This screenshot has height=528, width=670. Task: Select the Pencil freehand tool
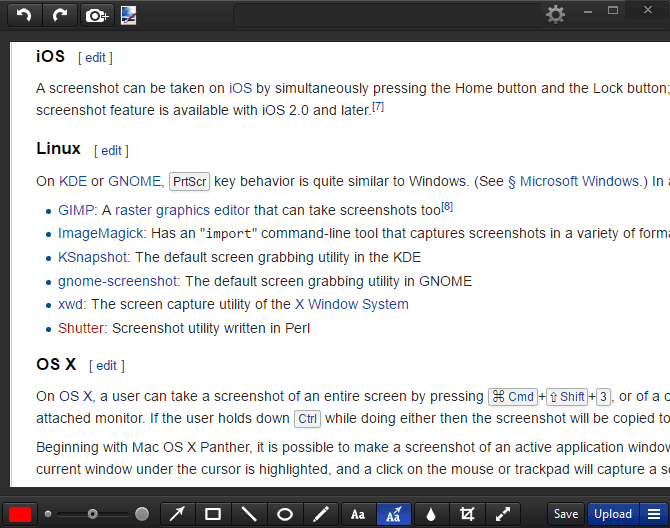[321, 514]
